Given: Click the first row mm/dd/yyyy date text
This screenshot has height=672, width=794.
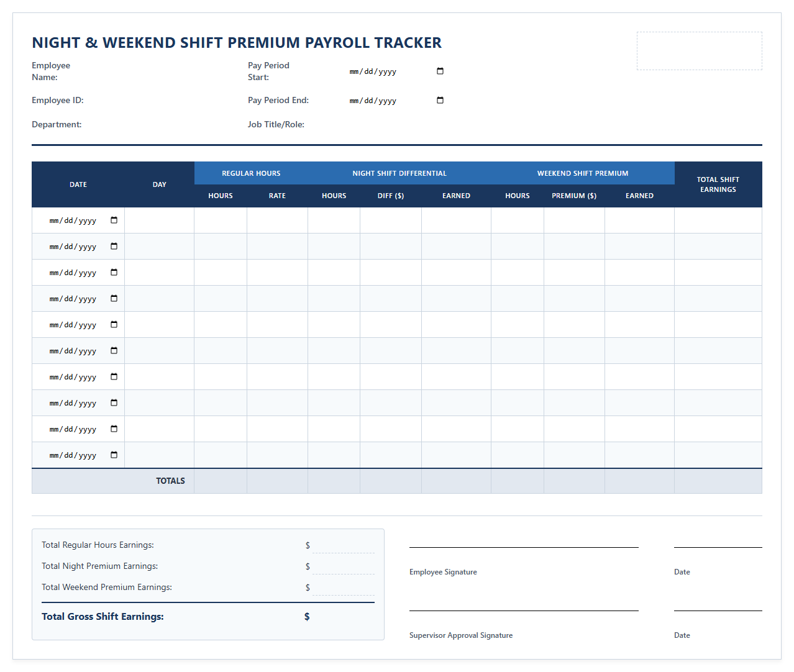Looking at the screenshot, I should (73, 220).
